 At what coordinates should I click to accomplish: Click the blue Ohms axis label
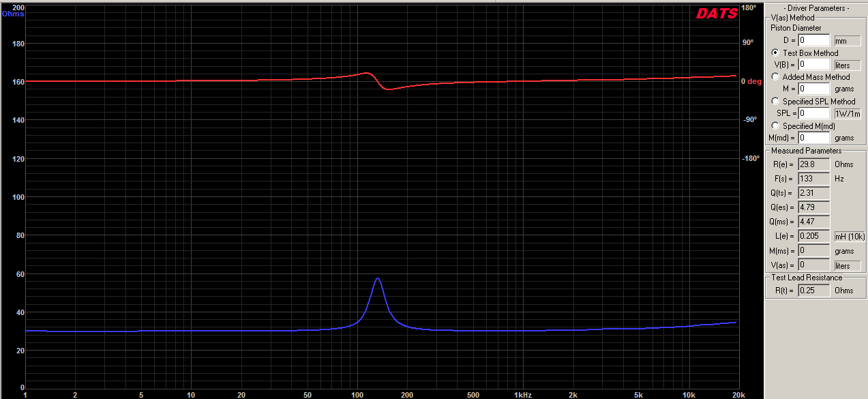[x=13, y=14]
